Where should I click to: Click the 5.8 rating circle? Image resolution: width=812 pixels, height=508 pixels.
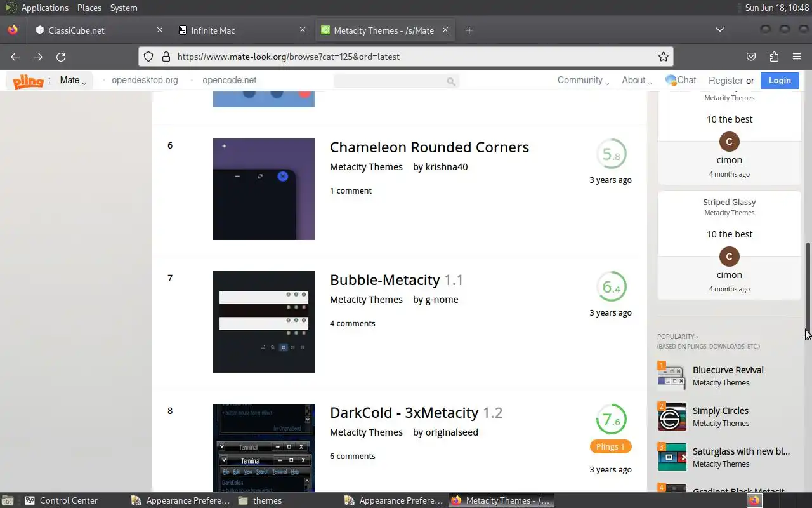click(612, 154)
